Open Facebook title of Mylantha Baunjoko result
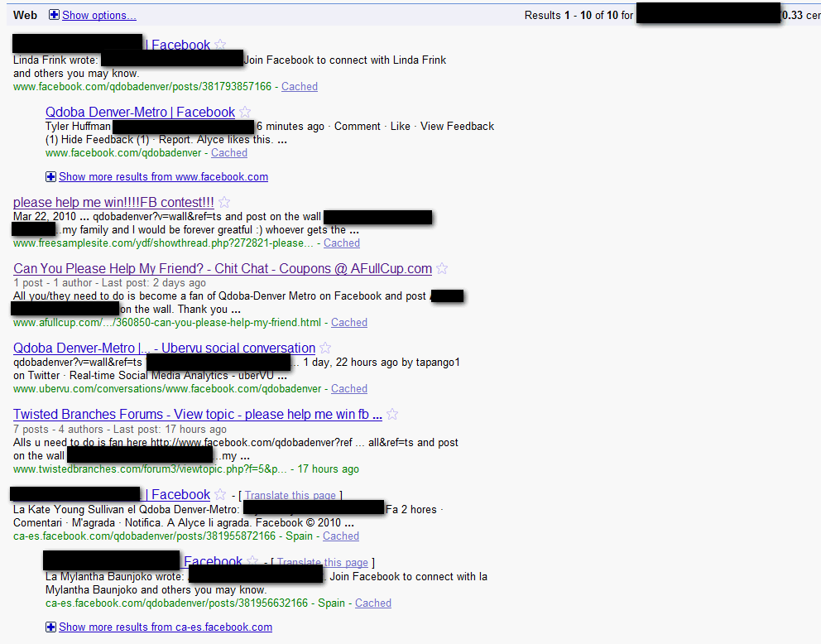Viewport: 821px width, 644px height. [x=213, y=561]
